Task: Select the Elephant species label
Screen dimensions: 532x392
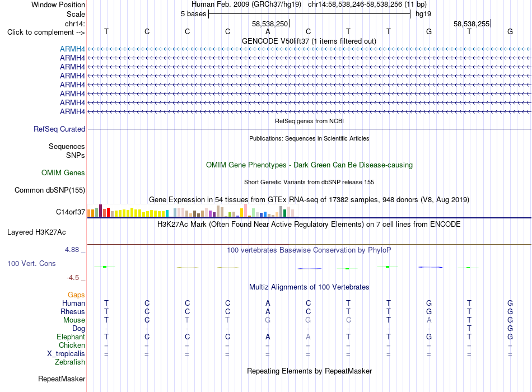Action: coord(71,337)
